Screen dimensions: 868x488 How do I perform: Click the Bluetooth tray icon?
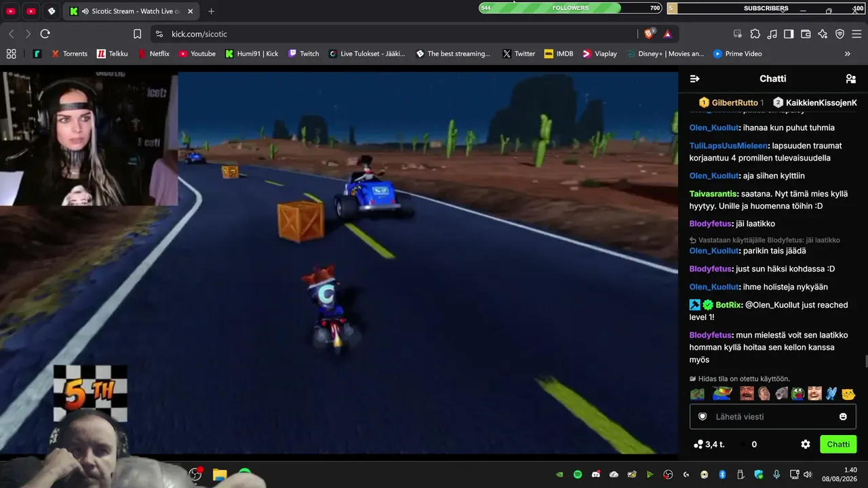[722, 474]
